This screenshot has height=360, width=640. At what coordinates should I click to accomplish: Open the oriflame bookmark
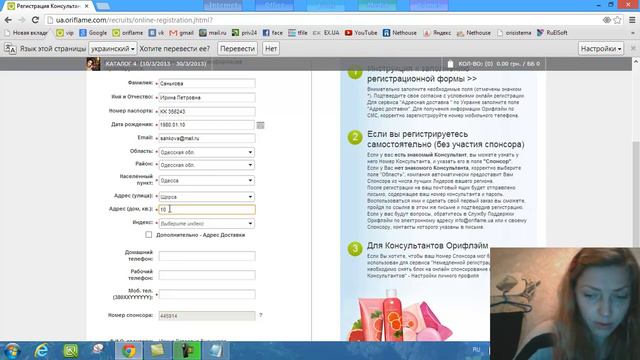(x=128, y=33)
